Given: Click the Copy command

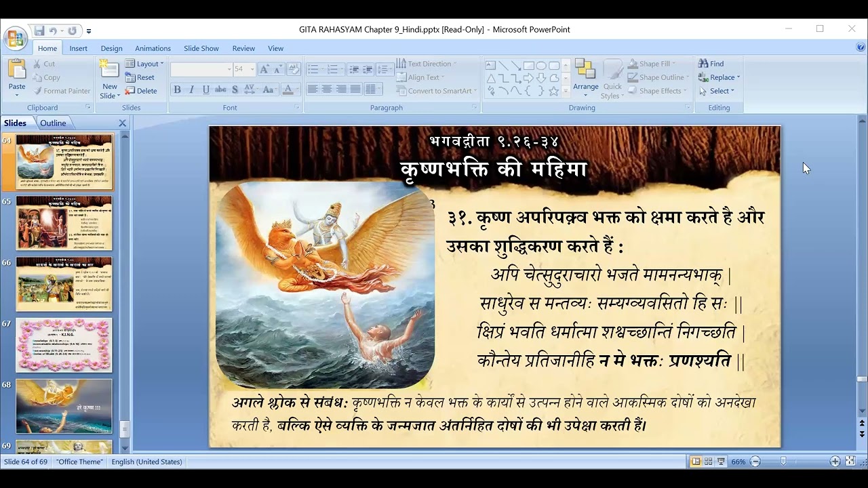Looking at the screenshot, I should point(47,77).
